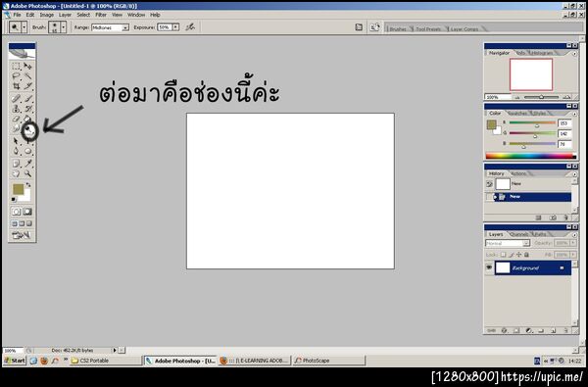Open the layer blend mode dropdown
Viewport: 588px width, 387px height.
508,243
